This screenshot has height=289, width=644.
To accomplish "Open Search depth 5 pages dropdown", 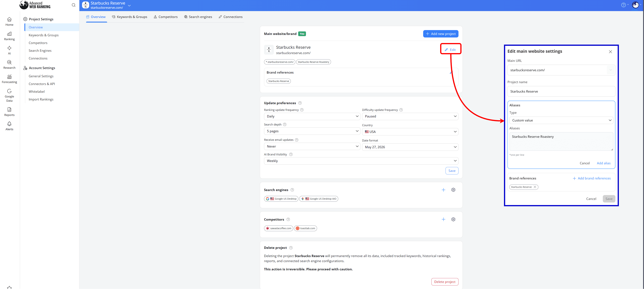I will [x=312, y=131].
